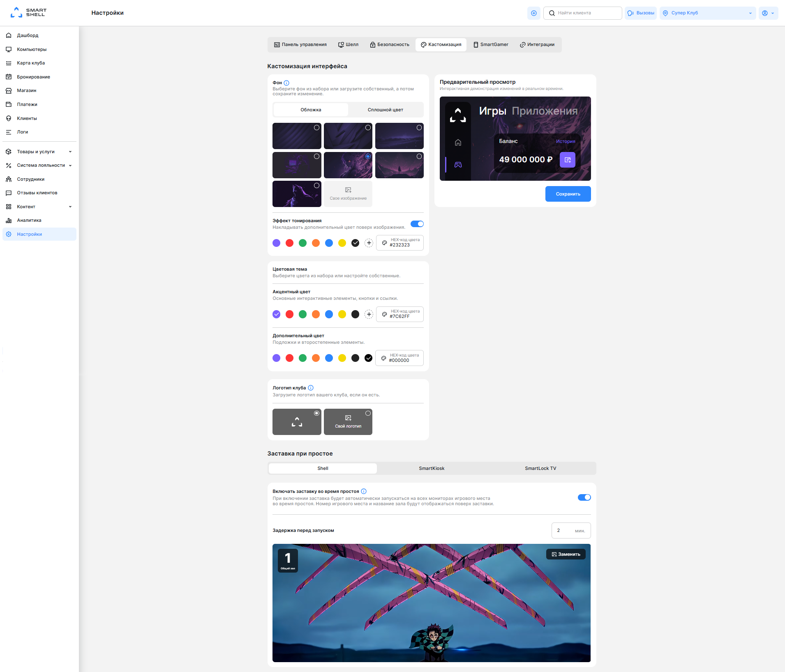Open Настройки in sidebar
This screenshot has height=672, width=785.
click(x=39, y=234)
